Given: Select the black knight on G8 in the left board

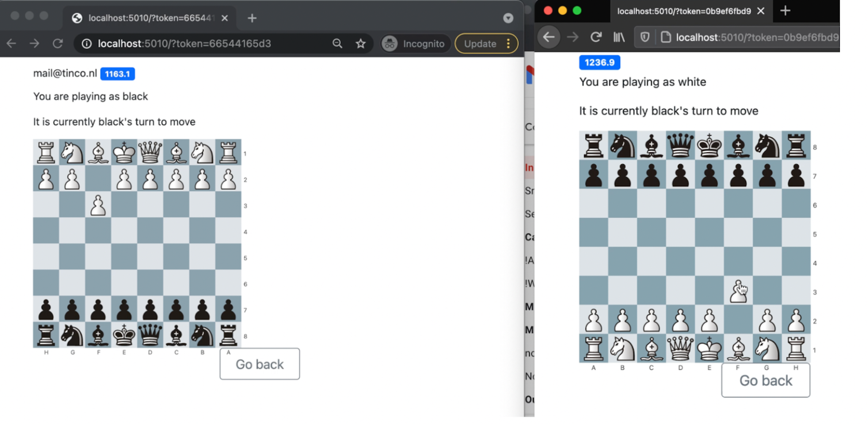Looking at the screenshot, I should click(x=72, y=335).
